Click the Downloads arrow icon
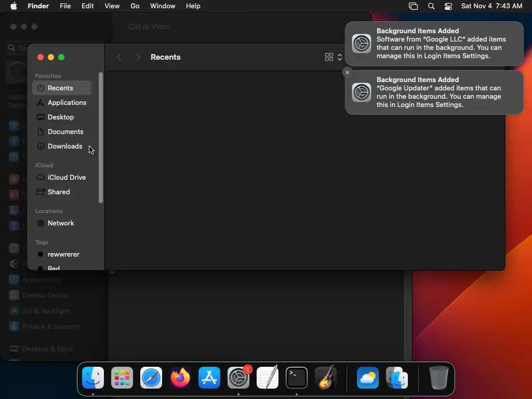Viewport: 532px width, 399px height. 41,146
